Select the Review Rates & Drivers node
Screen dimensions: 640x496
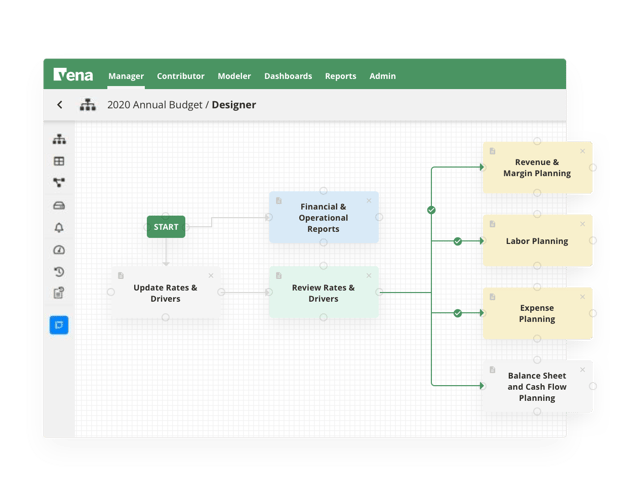point(324,293)
